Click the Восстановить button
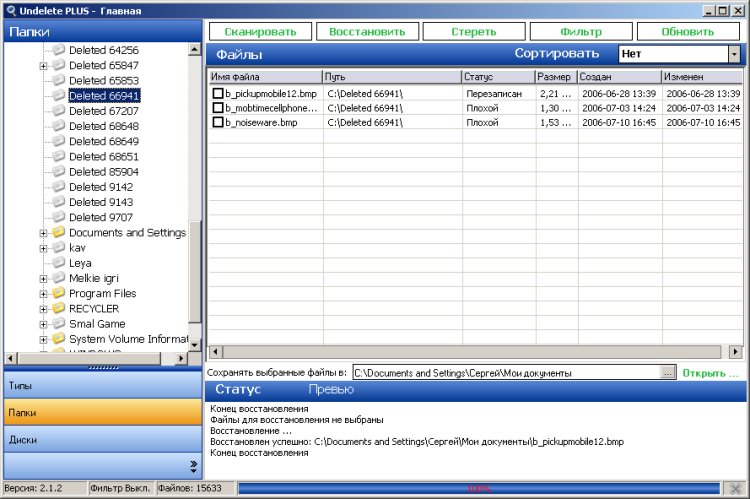Image resolution: width=750 pixels, height=499 pixels. (x=367, y=32)
